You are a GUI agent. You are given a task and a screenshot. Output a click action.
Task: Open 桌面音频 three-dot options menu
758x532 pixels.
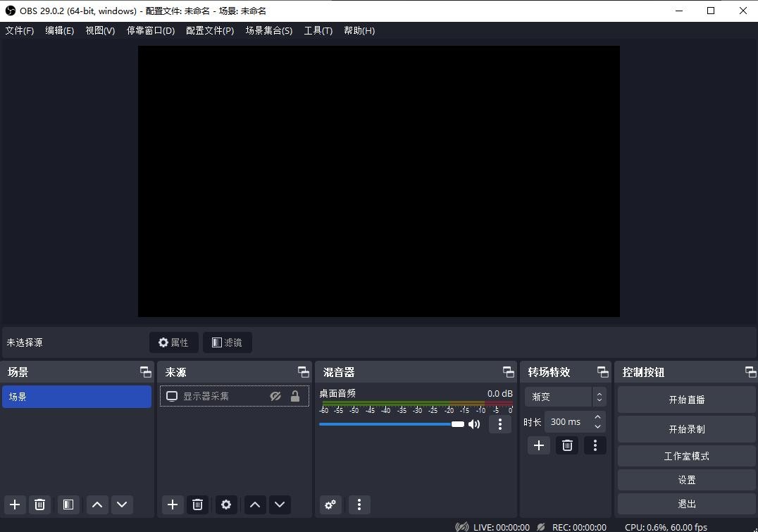coord(499,424)
